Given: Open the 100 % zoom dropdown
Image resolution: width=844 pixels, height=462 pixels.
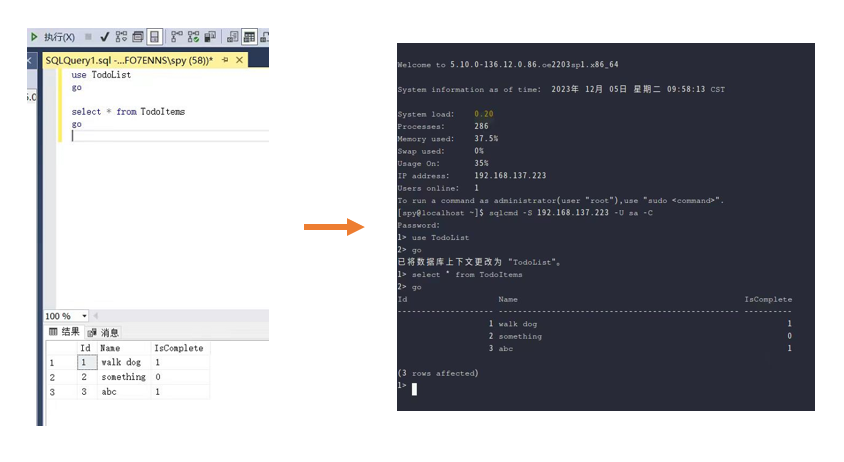Looking at the screenshot, I should pyautogui.click(x=84, y=316).
